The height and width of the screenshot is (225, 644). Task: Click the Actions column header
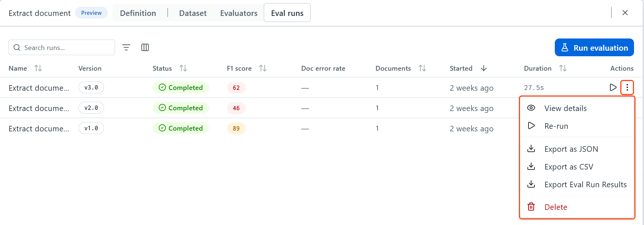click(x=622, y=68)
